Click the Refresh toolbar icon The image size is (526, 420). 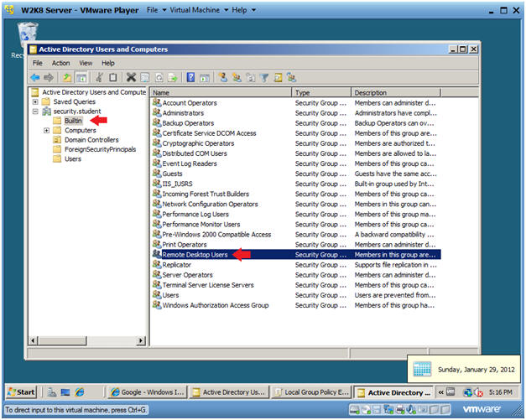(159, 78)
